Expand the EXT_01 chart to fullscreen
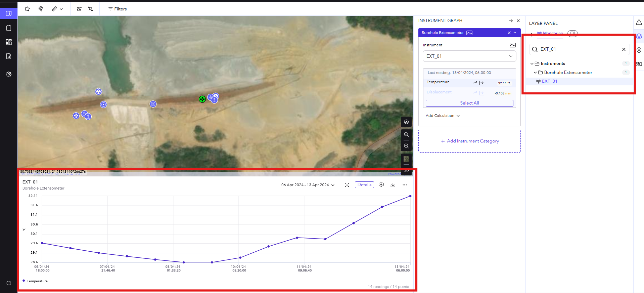Viewport: 644px width, 293px height. point(347,185)
